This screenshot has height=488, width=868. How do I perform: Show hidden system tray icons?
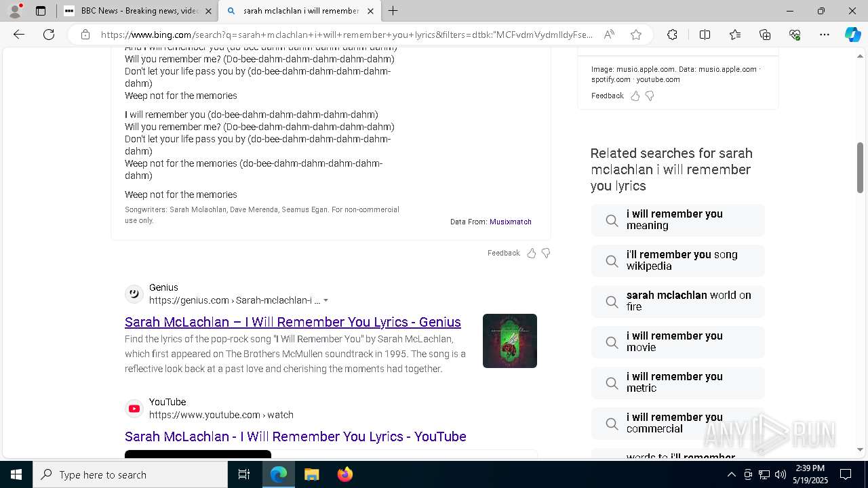731,474
